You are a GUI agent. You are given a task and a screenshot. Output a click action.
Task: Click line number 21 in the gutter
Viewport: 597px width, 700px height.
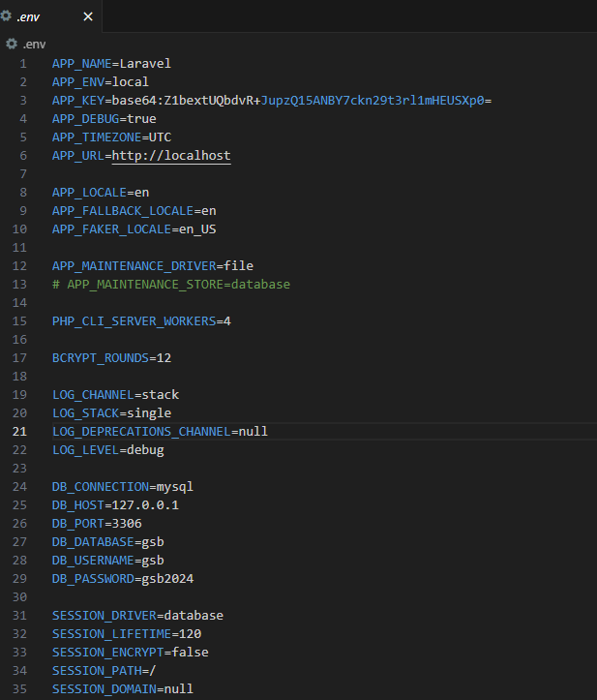(x=23, y=432)
